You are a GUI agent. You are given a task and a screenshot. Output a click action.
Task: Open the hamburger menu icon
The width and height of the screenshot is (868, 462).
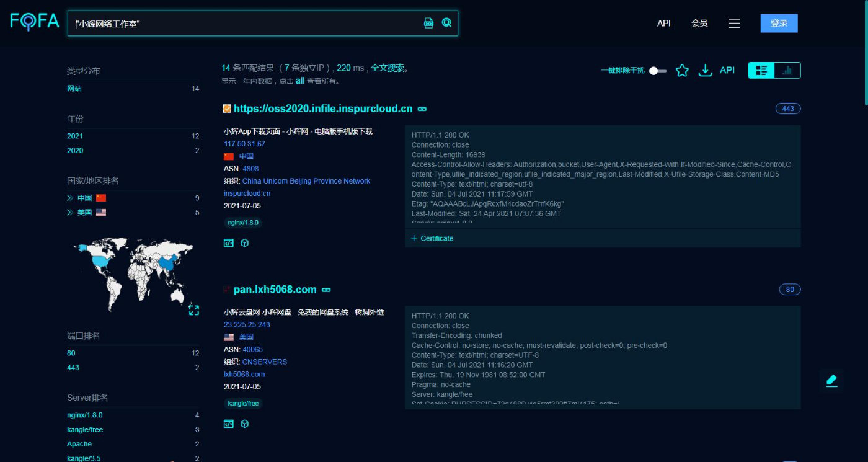click(x=734, y=23)
